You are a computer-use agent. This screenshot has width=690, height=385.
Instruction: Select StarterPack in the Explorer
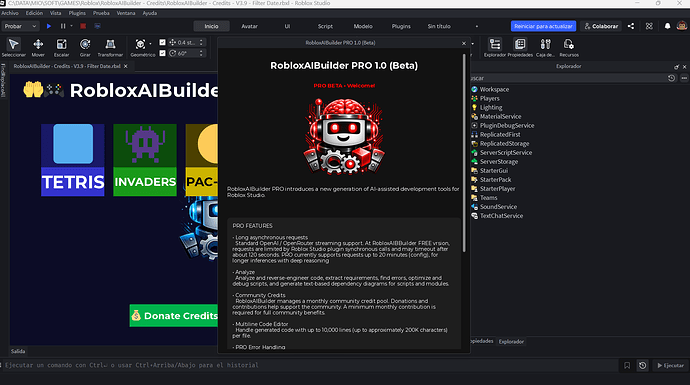(491, 180)
